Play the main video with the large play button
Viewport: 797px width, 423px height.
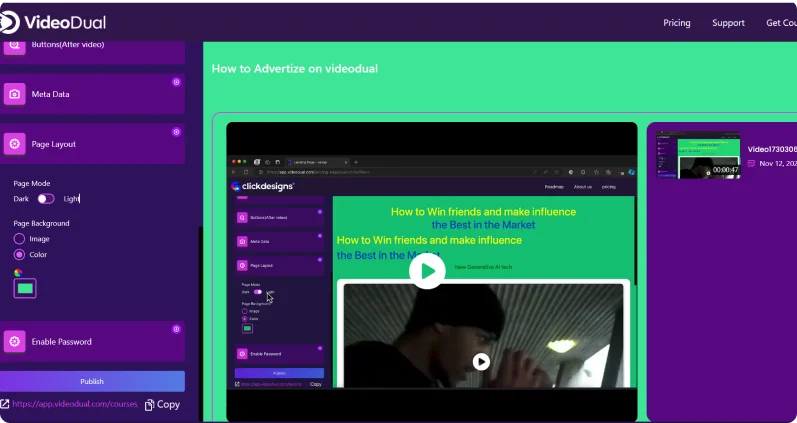pos(427,271)
